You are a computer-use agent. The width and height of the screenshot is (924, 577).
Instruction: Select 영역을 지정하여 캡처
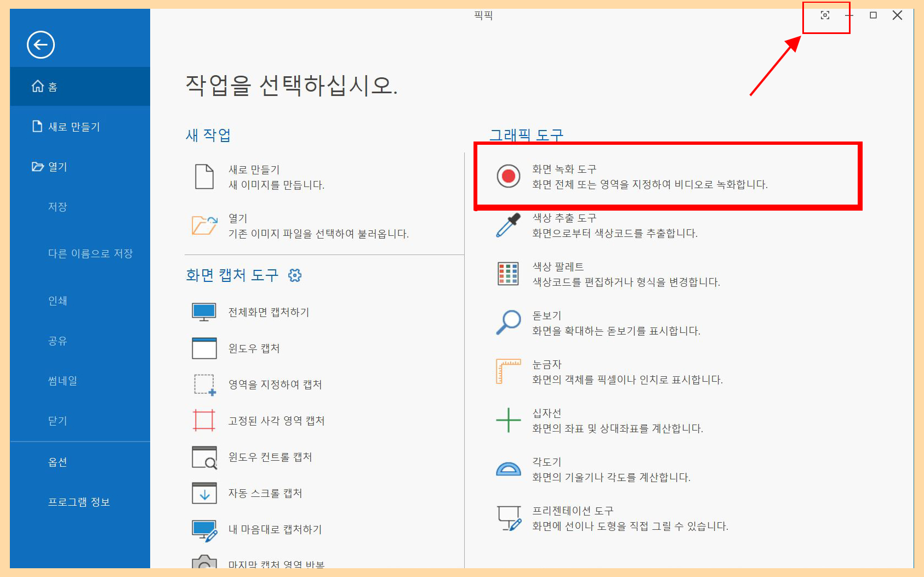[275, 384]
